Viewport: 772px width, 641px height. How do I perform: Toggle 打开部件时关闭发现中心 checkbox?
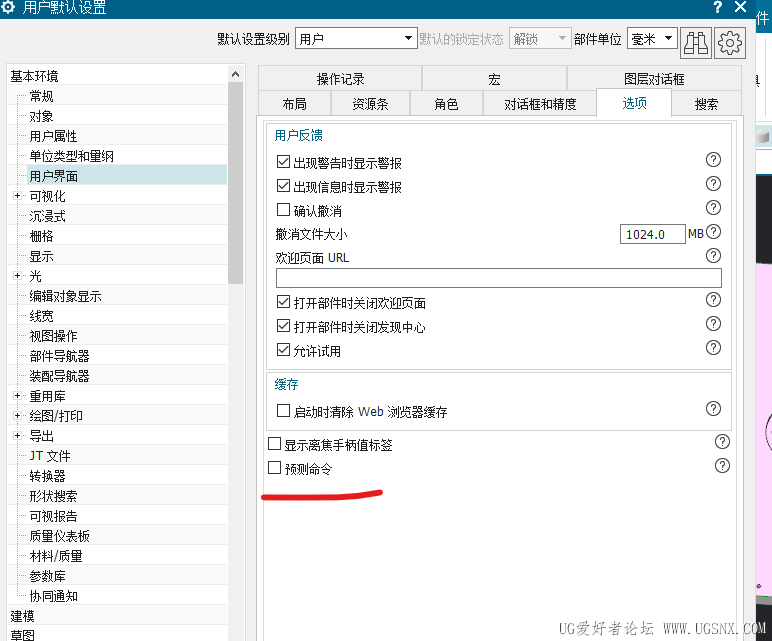pos(283,326)
